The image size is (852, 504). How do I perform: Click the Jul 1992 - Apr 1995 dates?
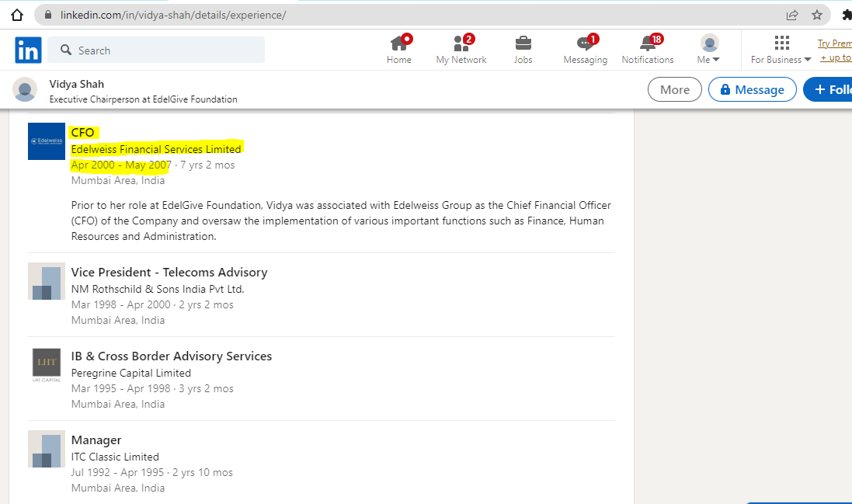(117, 472)
